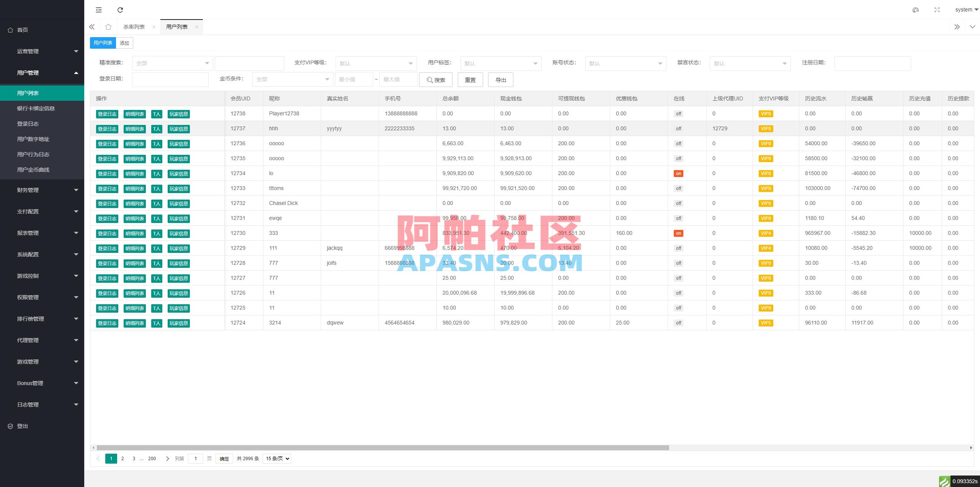Click the fullscreen icon near the system menu
This screenshot has height=487, width=980.
[x=937, y=10]
